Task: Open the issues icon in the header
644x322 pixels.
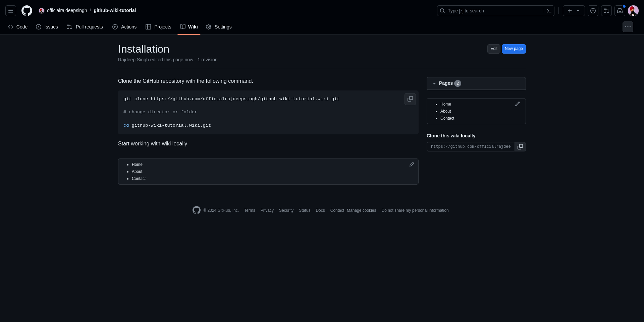Action: tap(593, 11)
